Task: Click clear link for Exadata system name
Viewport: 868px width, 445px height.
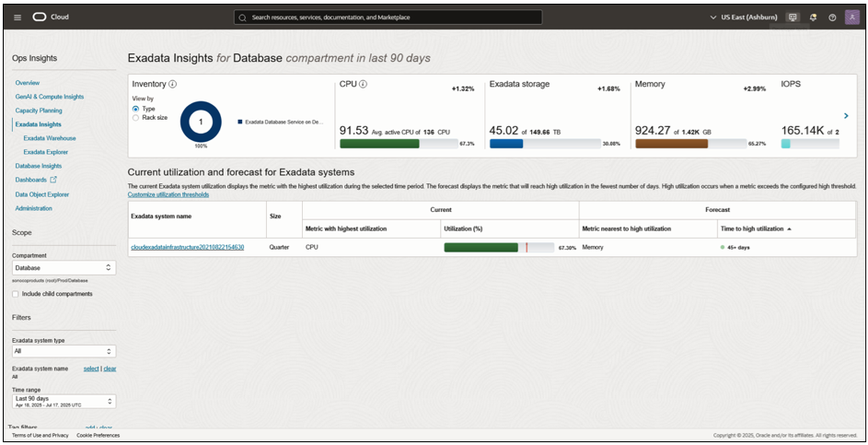Action: (x=110, y=369)
